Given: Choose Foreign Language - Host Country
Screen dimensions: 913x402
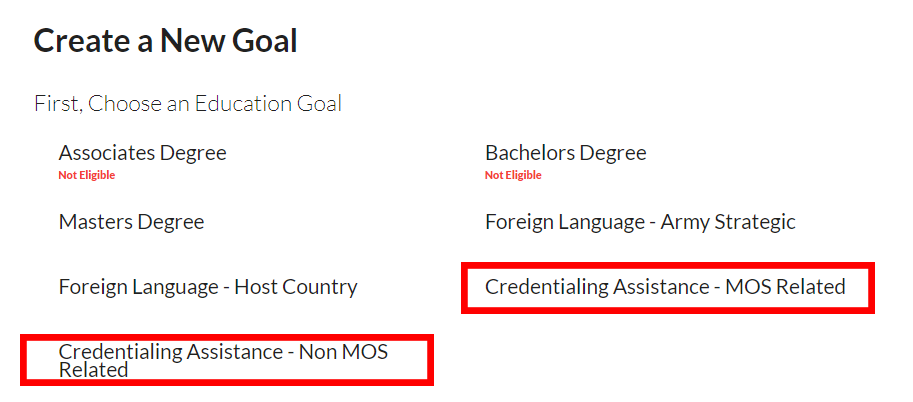Looking at the screenshot, I should coord(208,287).
